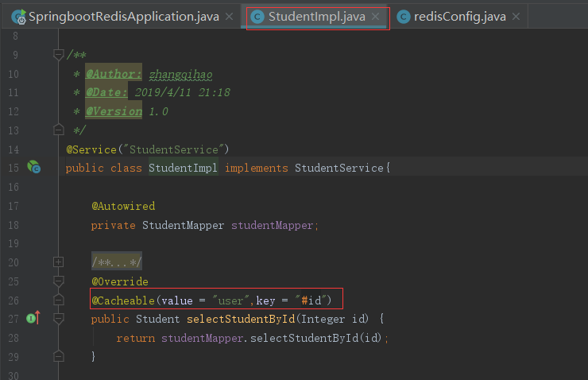Click the @Version Javadoc tag
Screen dimensions: 588x380
(x=114, y=111)
